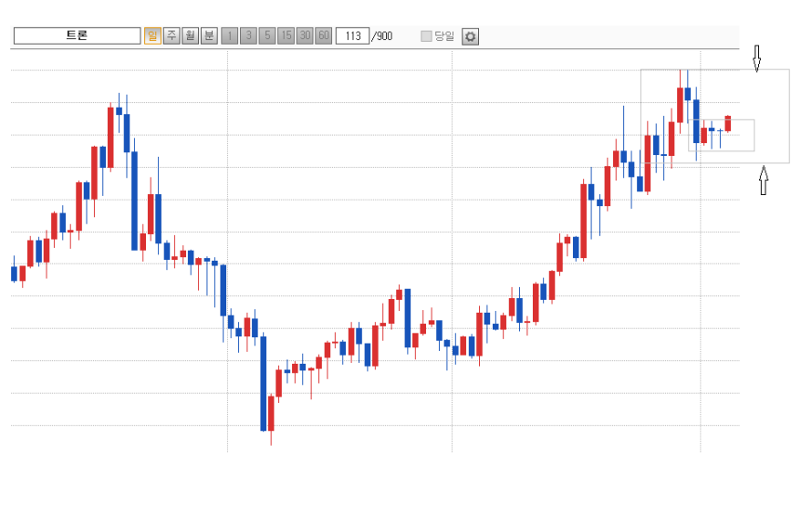Choose the 15-minute interval button
This screenshot has width=812, height=506.
coord(286,36)
